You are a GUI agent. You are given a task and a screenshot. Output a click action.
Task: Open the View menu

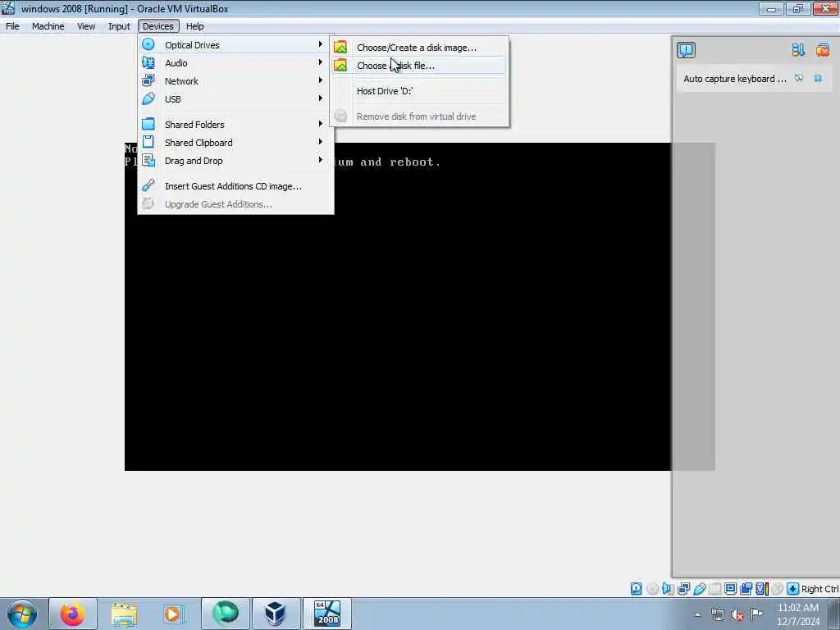(85, 26)
